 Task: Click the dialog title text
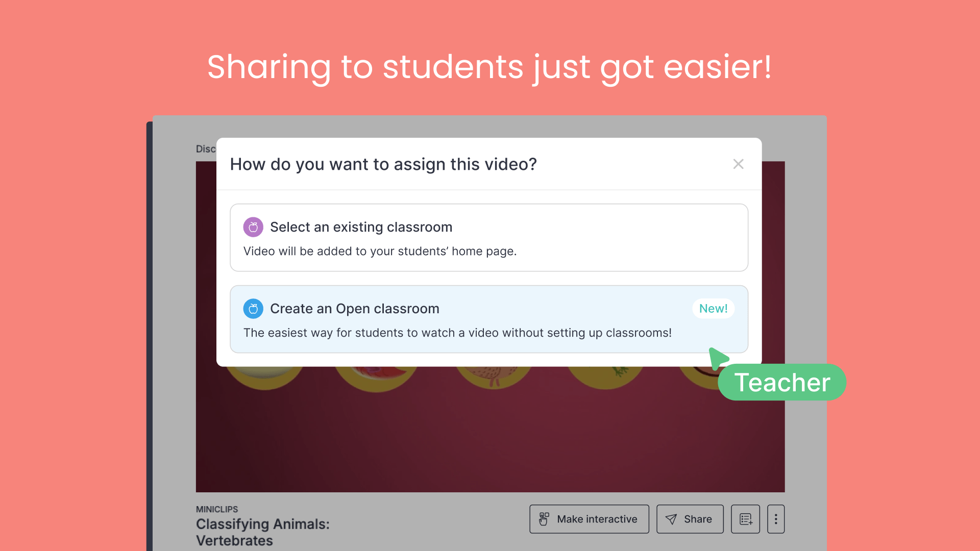click(383, 164)
